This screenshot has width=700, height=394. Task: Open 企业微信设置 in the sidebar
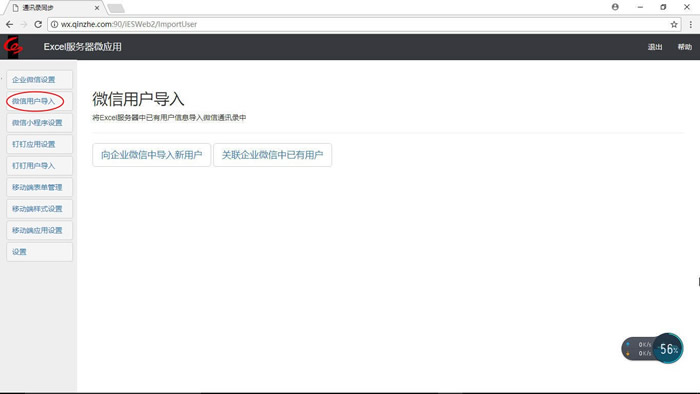coord(40,80)
